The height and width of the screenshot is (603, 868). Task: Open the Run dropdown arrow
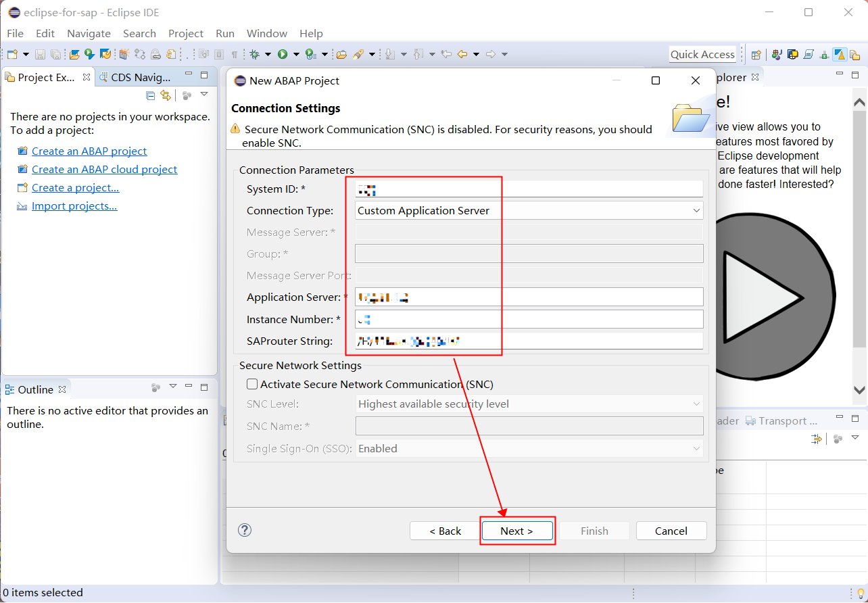296,54
